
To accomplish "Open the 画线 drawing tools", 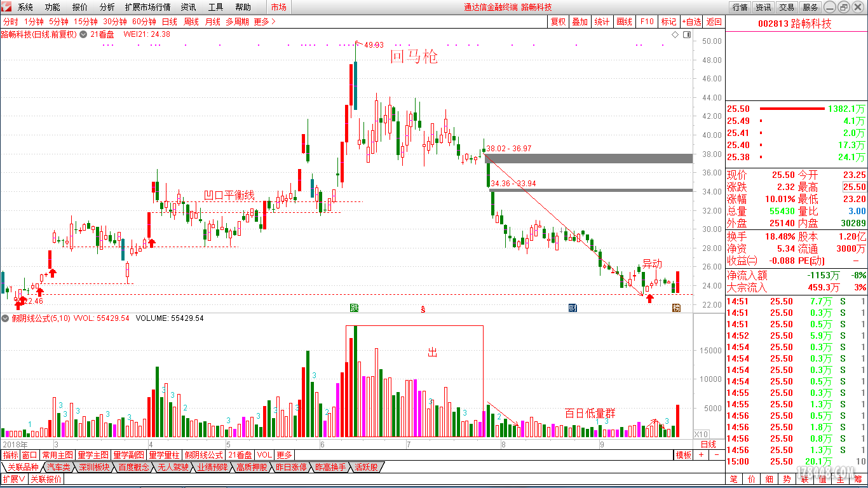I will coord(624,22).
